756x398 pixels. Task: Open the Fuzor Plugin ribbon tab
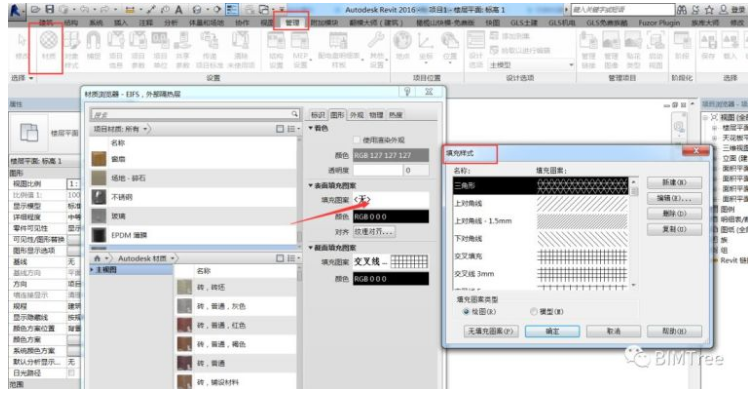coord(659,23)
